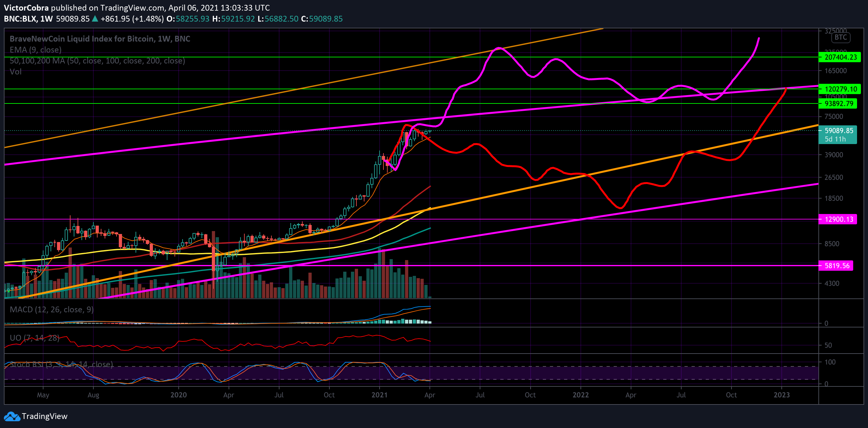Click the H:59215.92 high value
The height and width of the screenshot is (428, 868).
point(233,19)
